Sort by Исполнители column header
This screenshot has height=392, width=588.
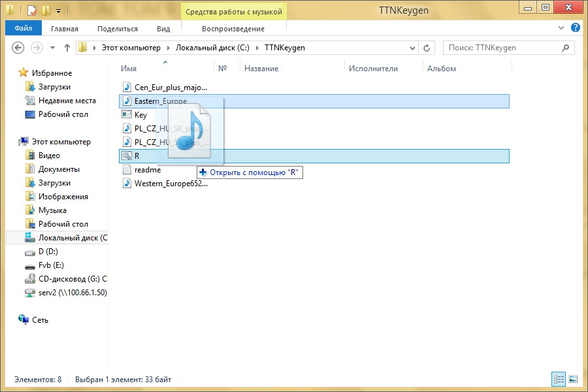point(373,69)
